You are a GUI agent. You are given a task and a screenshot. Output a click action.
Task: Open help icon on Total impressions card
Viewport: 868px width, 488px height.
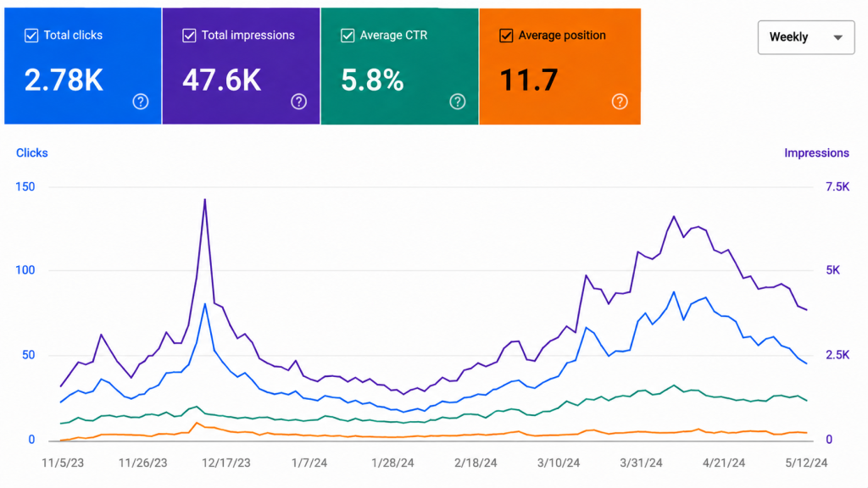coord(299,102)
